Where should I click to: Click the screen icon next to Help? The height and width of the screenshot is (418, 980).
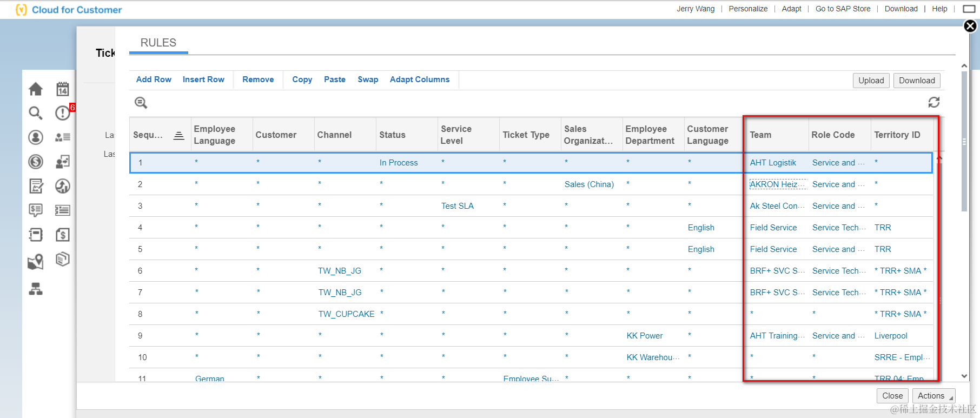969,9
